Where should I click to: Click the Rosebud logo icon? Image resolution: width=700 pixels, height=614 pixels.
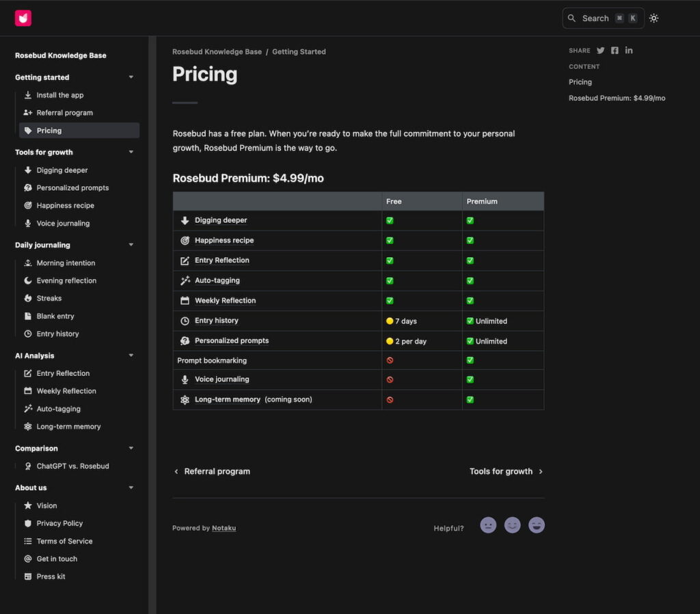pyautogui.click(x=23, y=18)
